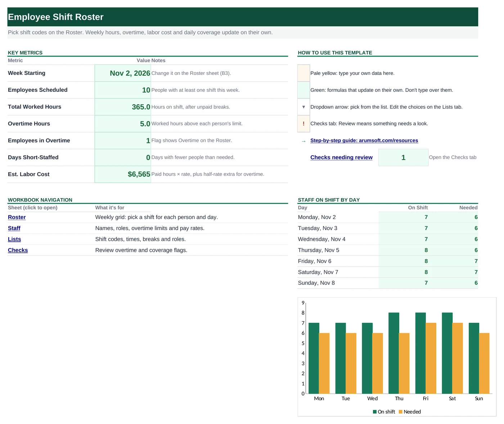Click the On Shift value for Sunday, Nov 8
This screenshot has width=504, height=424.
pyautogui.click(x=404, y=283)
